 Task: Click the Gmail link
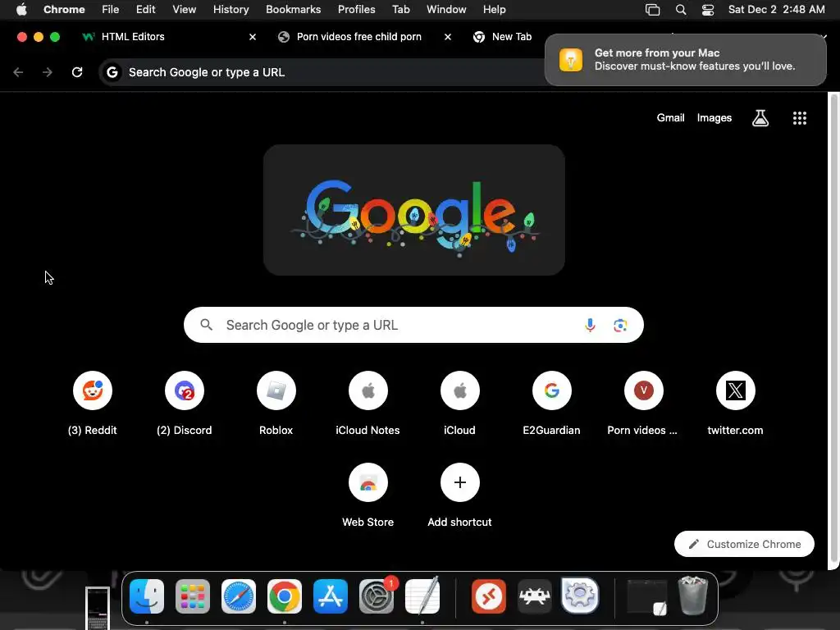[x=670, y=118]
